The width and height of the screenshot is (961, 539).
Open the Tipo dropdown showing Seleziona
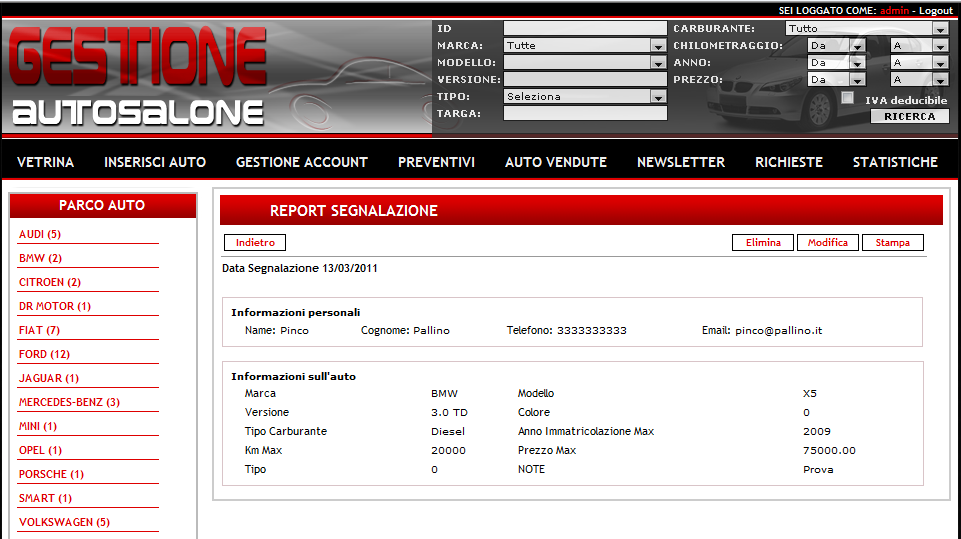(x=585, y=96)
